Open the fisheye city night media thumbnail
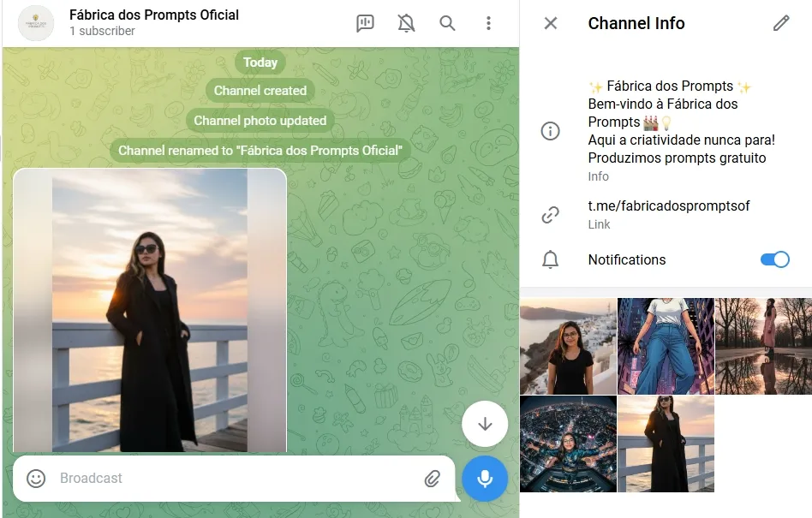Viewport: 812px width, 518px height. click(x=568, y=444)
